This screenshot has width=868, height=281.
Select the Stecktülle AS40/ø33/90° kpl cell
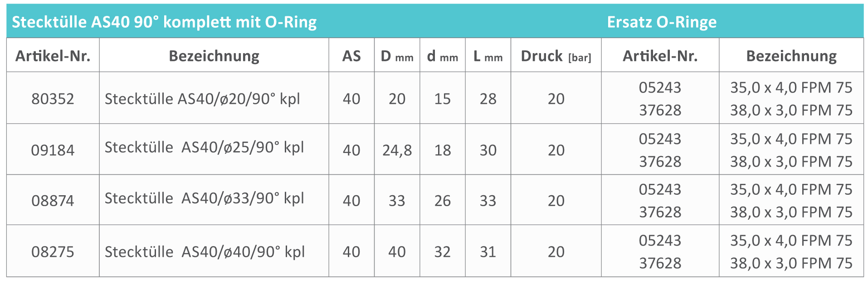point(204,198)
